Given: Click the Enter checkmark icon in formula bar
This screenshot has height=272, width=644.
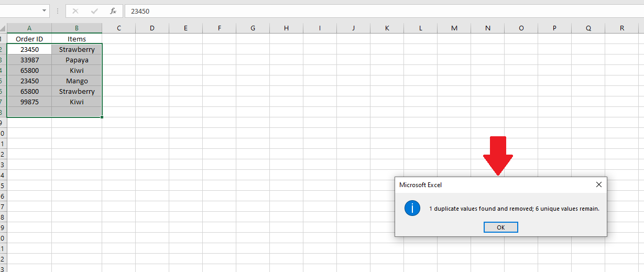Looking at the screenshot, I should coord(94,11).
